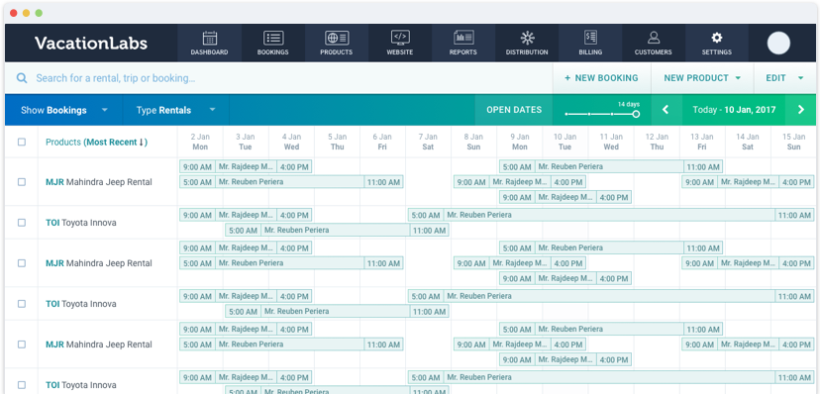Click the search magnifier icon
Screen dimensions: 820x394
coord(21,78)
